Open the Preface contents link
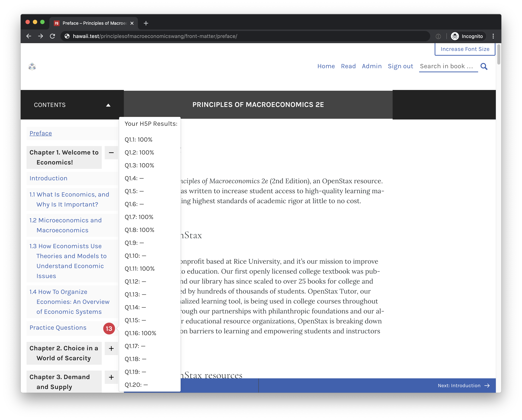Screen dimensions: 522x420 41,133
